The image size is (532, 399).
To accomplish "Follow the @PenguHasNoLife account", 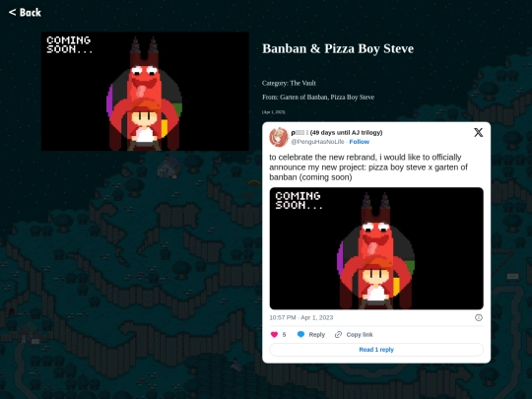I will point(360,142).
